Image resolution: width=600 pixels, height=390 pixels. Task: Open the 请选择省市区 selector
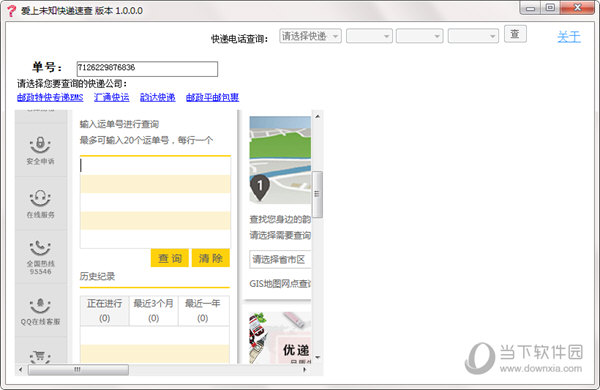click(x=280, y=260)
